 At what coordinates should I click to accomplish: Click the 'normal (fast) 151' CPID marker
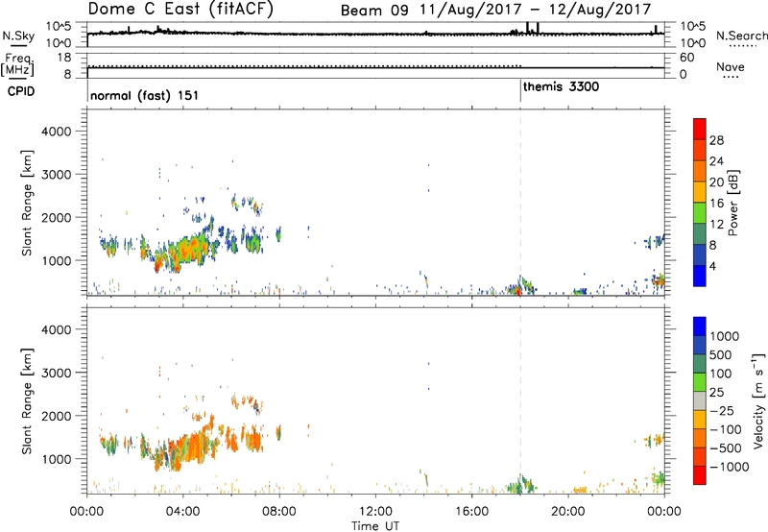(x=145, y=95)
